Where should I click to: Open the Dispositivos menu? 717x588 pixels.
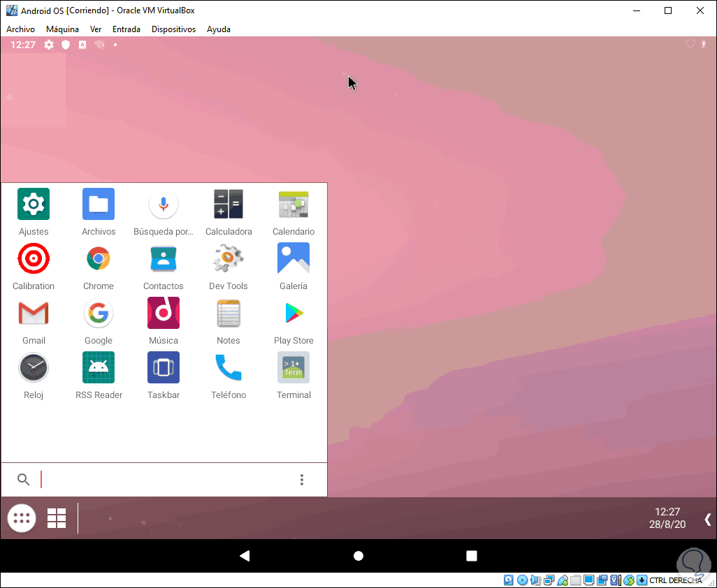(x=174, y=29)
